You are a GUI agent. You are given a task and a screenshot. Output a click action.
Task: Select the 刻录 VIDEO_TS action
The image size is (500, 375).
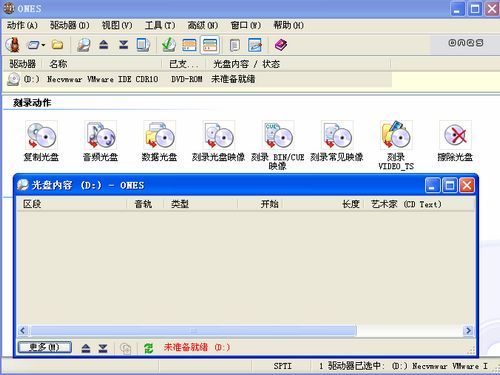pos(396,145)
